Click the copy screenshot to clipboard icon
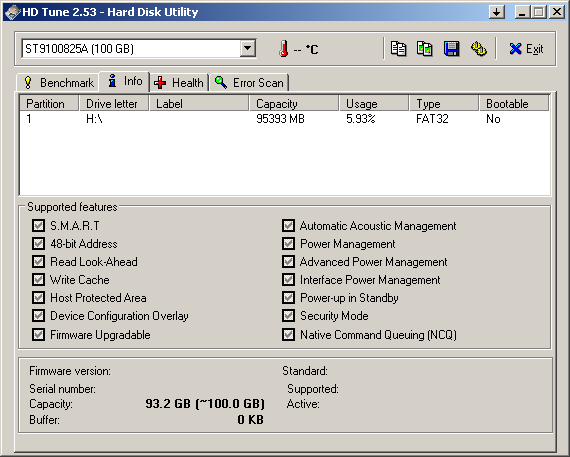570x457 pixels. (425, 49)
